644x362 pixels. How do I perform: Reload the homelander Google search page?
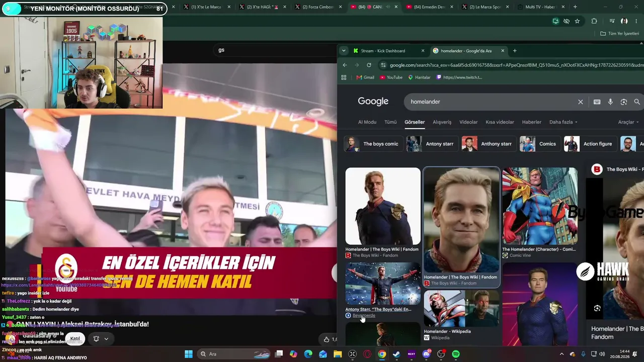369,65
